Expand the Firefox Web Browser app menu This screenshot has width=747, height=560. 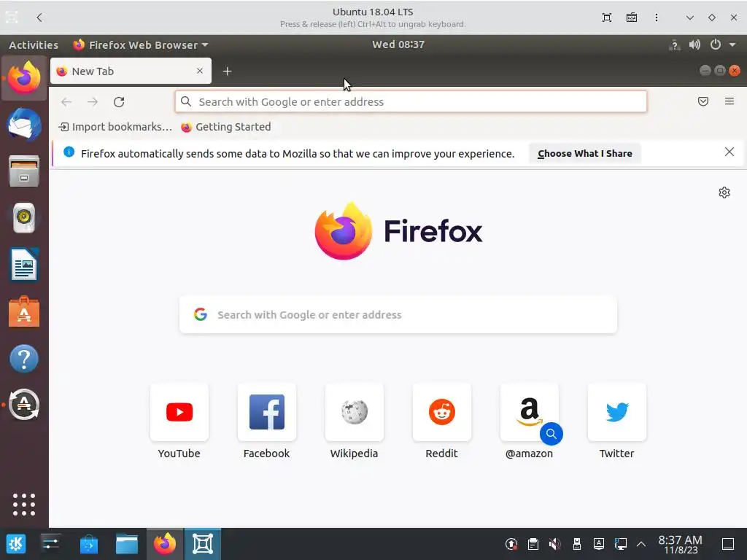click(141, 44)
